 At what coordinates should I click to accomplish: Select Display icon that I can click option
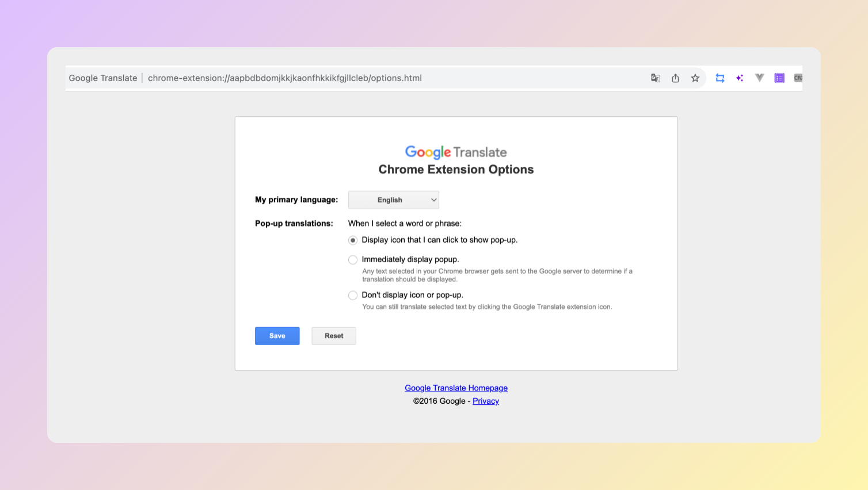click(353, 240)
